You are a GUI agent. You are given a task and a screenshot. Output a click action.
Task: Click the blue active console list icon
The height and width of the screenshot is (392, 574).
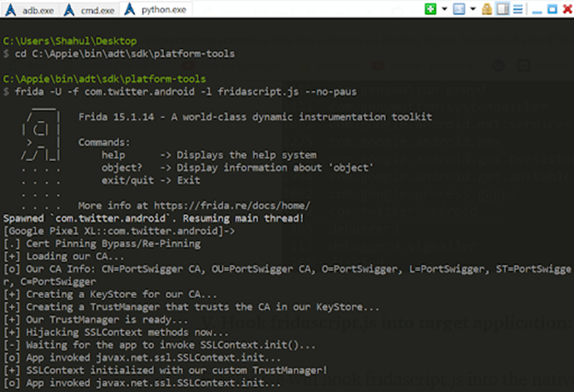(x=459, y=9)
